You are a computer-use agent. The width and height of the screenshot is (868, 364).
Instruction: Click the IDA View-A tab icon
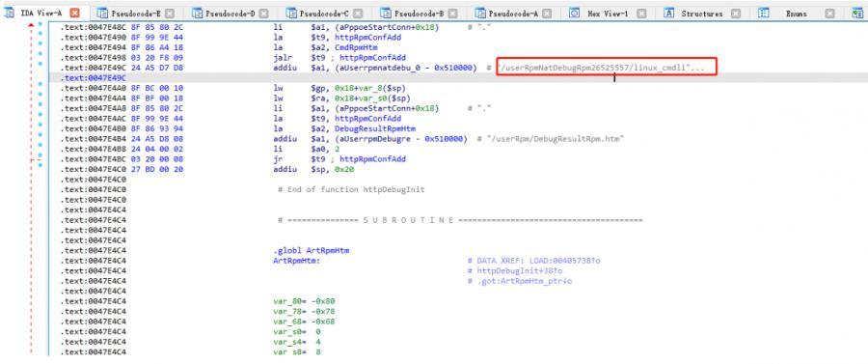[x=10, y=13]
